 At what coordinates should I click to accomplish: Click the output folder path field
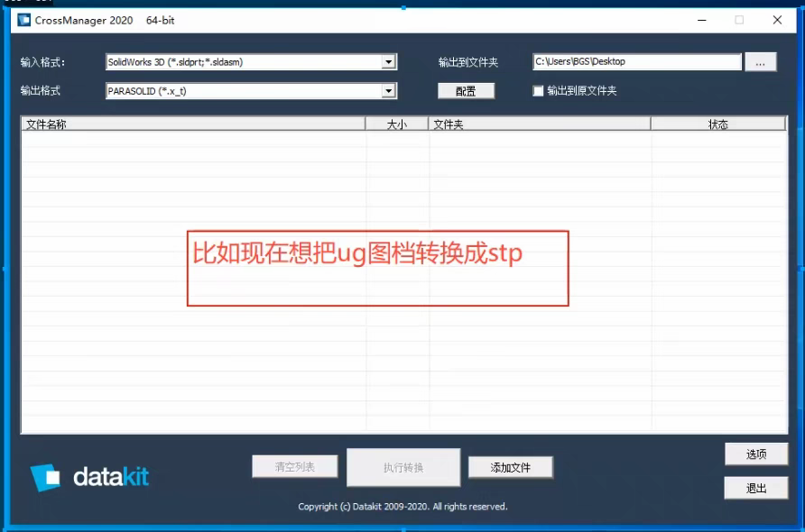pyautogui.click(x=637, y=61)
